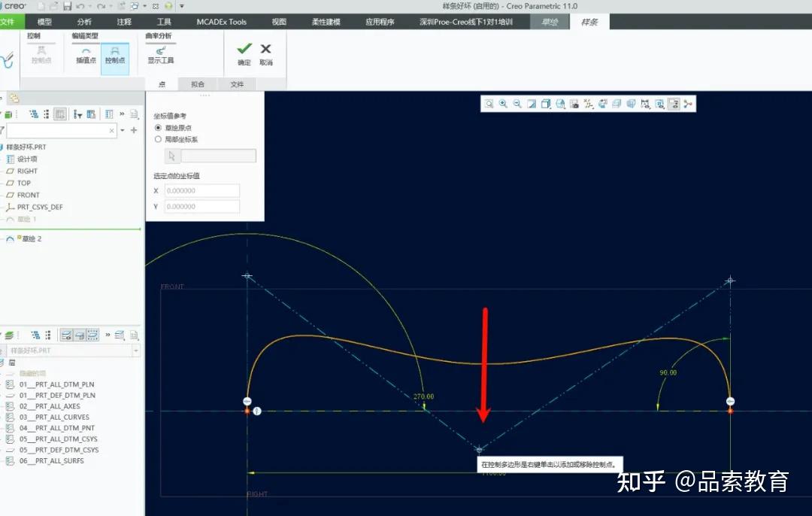This screenshot has width=812, height=516.
Task: Select the 草绘原点 radio button
Action: (x=158, y=126)
